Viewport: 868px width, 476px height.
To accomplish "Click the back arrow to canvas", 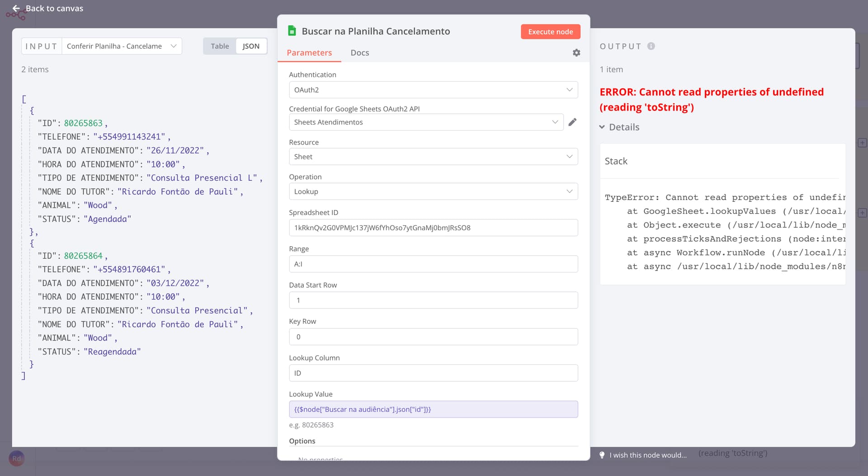I will point(16,8).
